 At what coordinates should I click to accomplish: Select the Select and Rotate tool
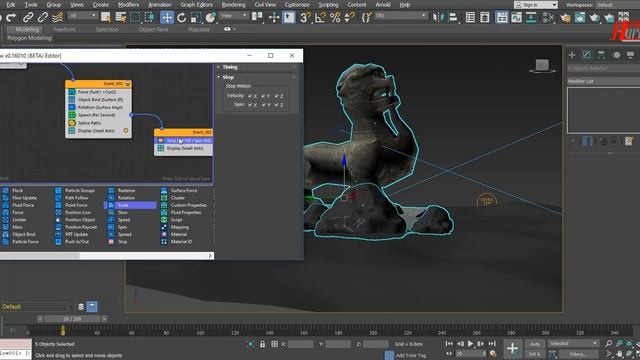(x=182, y=18)
